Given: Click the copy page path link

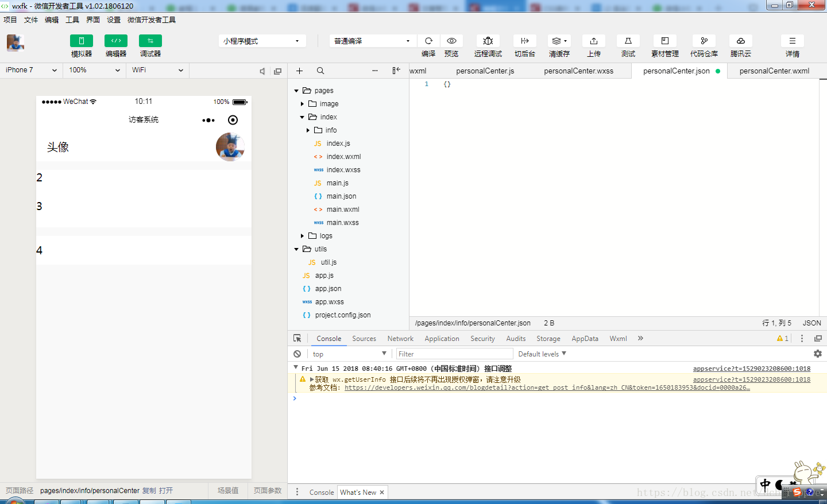Looking at the screenshot, I should 149,491.
